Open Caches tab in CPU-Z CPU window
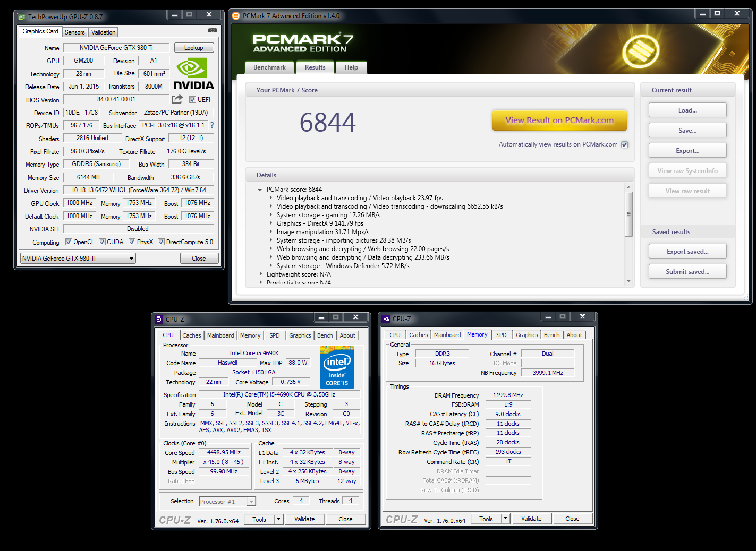 click(192, 335)
